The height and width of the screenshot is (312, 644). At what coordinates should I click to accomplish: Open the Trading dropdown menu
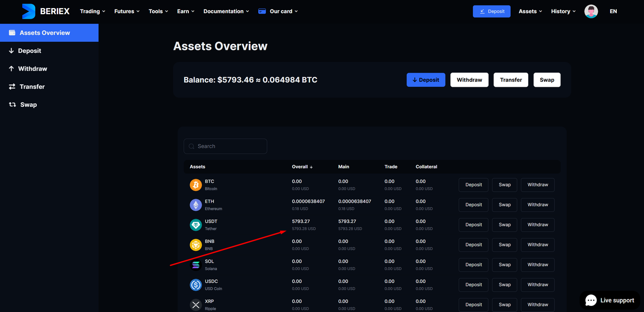[93, 11]
